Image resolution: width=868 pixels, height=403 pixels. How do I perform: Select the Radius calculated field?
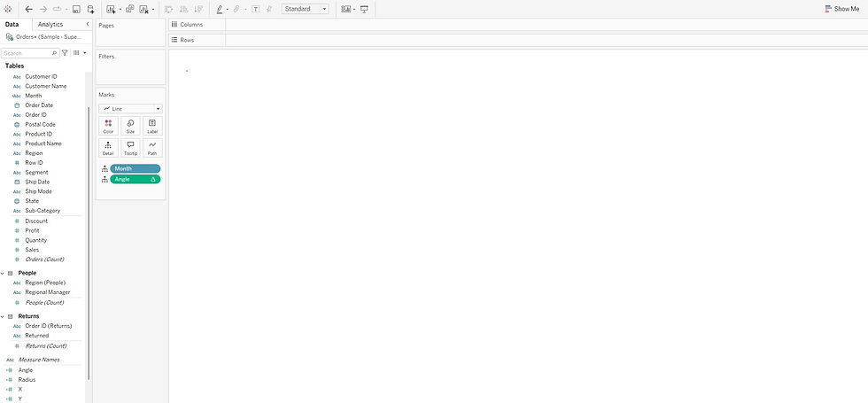27,380
